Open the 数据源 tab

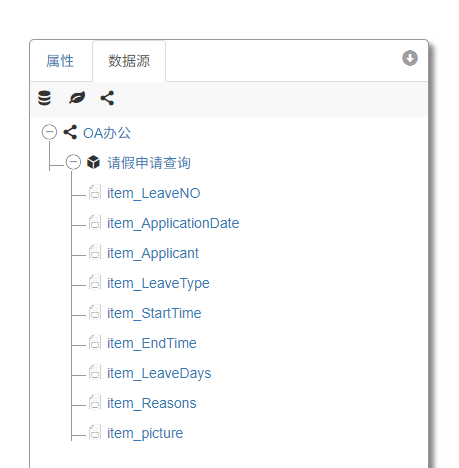click(x=129, y=61)
